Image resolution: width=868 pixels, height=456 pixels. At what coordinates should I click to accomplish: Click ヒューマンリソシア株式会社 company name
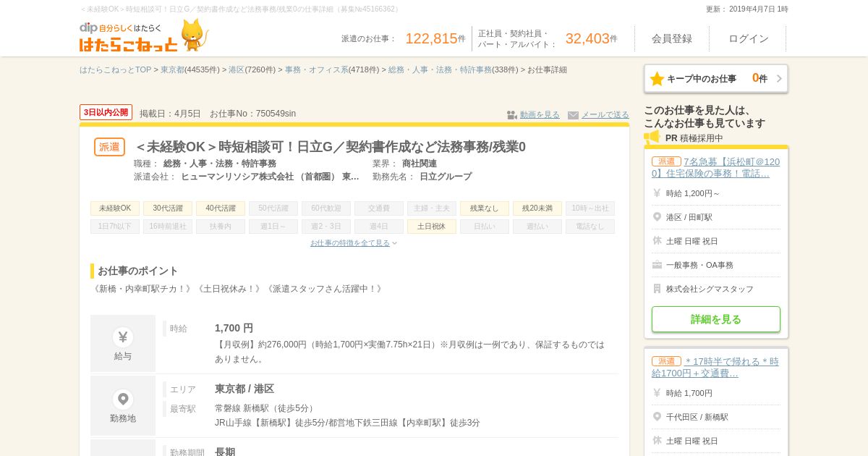270,177
